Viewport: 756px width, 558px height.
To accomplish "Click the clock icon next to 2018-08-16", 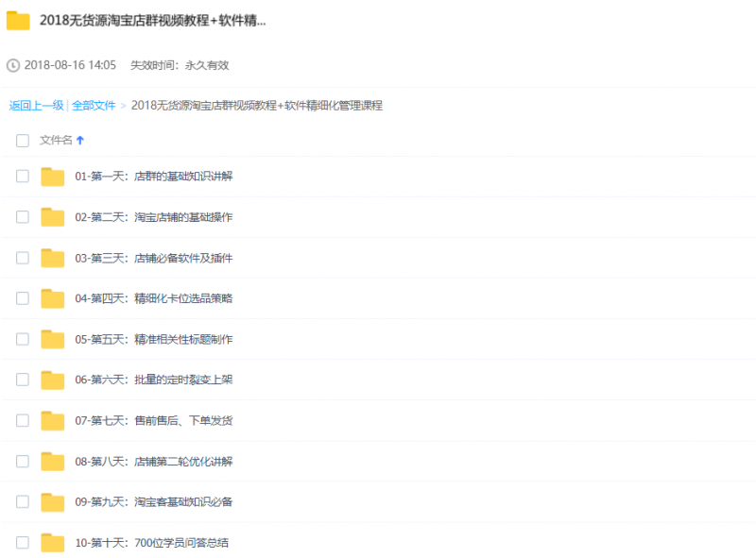I will pyautogui.click(x=13, y=65).
